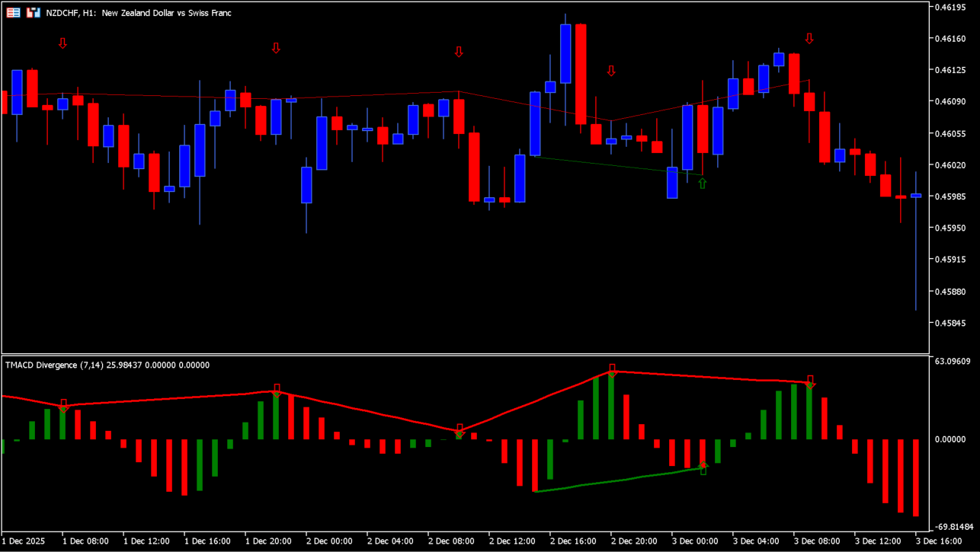Click the green buy arrow on price chart

click(x=703, y=183)
